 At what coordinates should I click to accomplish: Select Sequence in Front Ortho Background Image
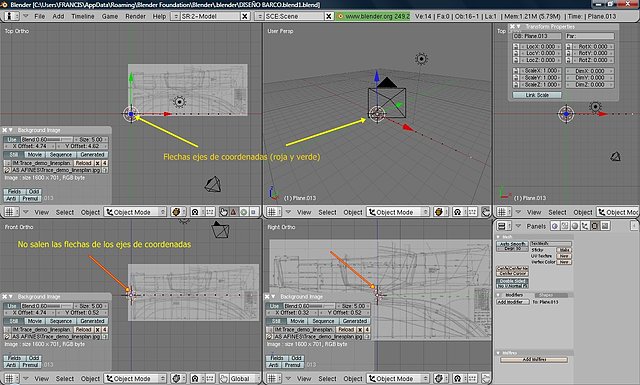tap(60, 321)
